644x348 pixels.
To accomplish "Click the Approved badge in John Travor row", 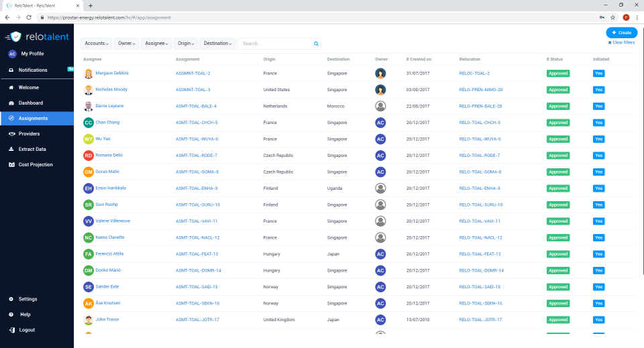I will click(x=558, y=320).
